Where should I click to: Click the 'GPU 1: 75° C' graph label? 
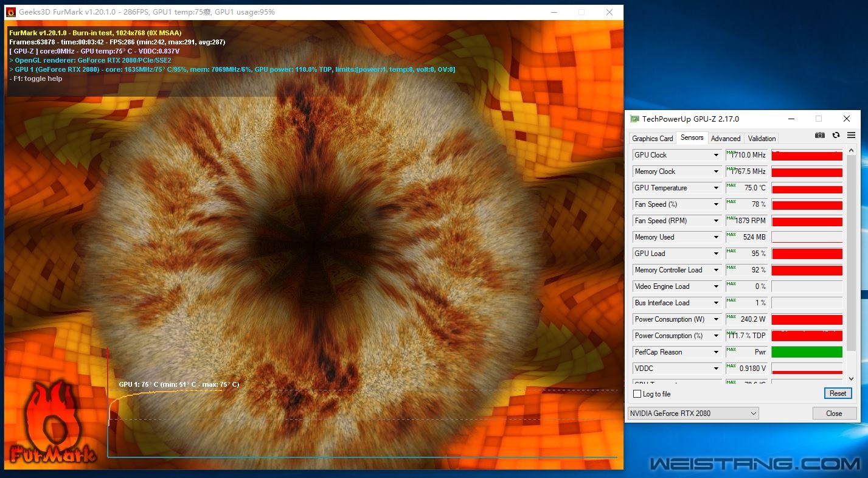click(179, 384)
